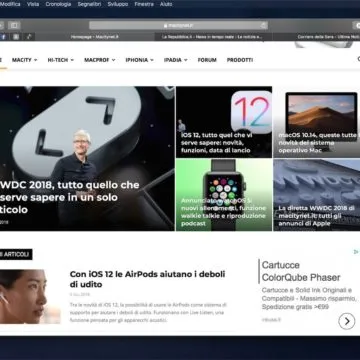The image size is (360, 360).
Task: Expand the IPHONIA dropdown menu
Action: (139, 60)
